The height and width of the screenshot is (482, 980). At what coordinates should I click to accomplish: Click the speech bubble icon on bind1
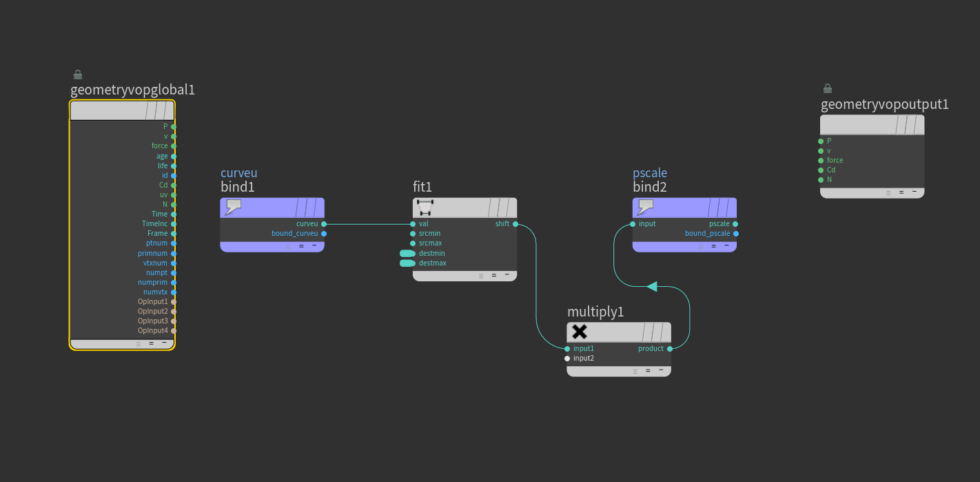pos(234,207)
